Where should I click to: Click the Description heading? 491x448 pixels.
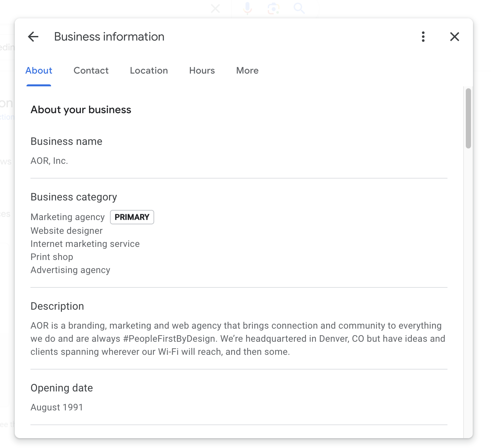click(57, 306)
